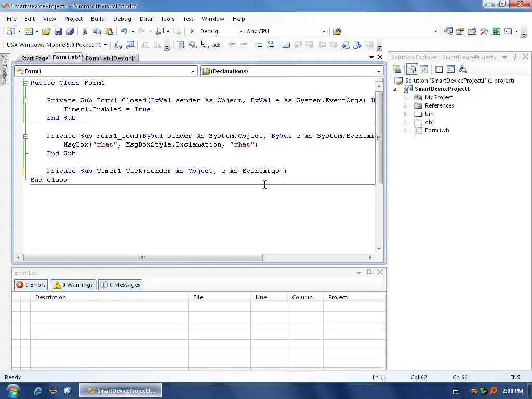532x399 pixels.
Task: Collapse the Public Class Form1 region
Action: click(x=25, y=83)
